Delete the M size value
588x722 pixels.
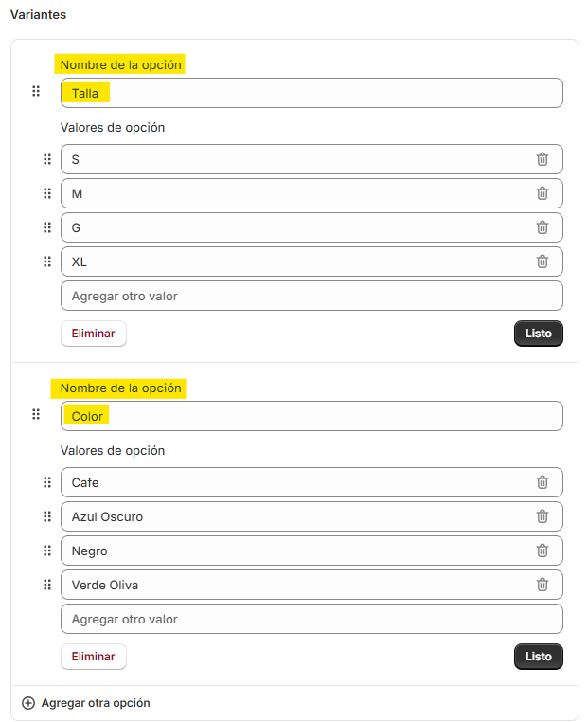542,193
